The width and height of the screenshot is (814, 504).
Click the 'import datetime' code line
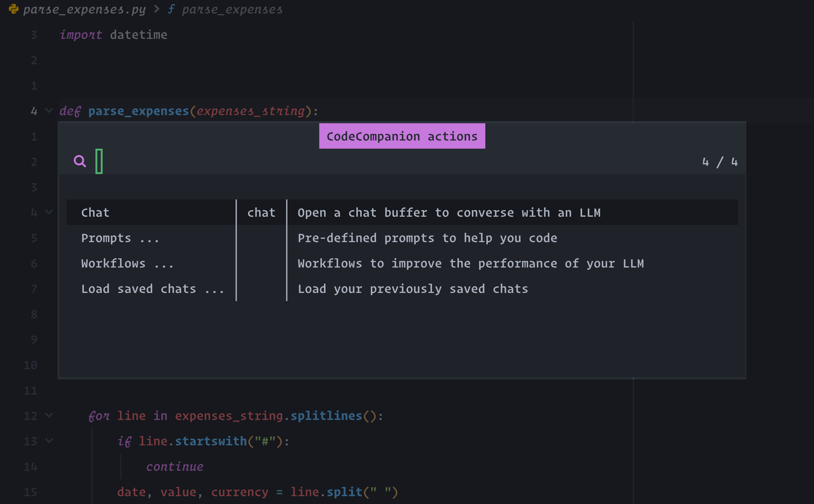113,35
